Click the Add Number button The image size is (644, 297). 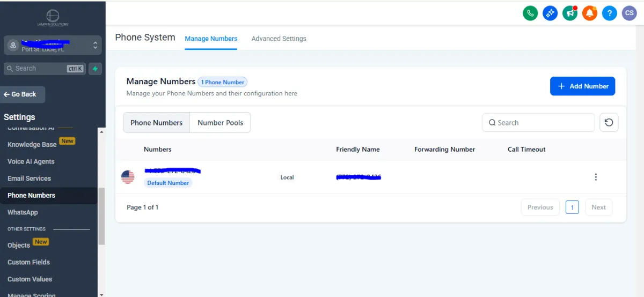(582, 86)
